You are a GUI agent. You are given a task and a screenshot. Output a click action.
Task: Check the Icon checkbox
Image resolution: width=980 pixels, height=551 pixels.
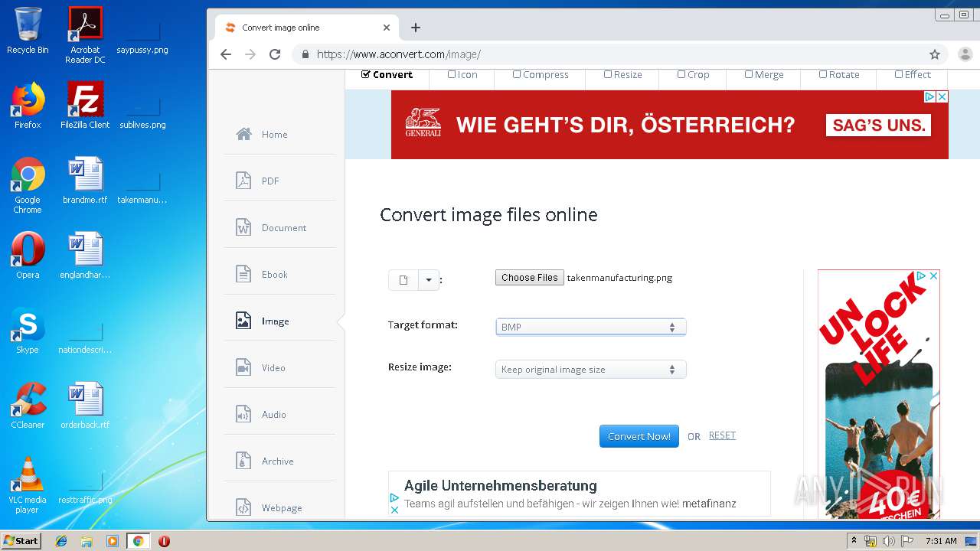click(452, 74)
